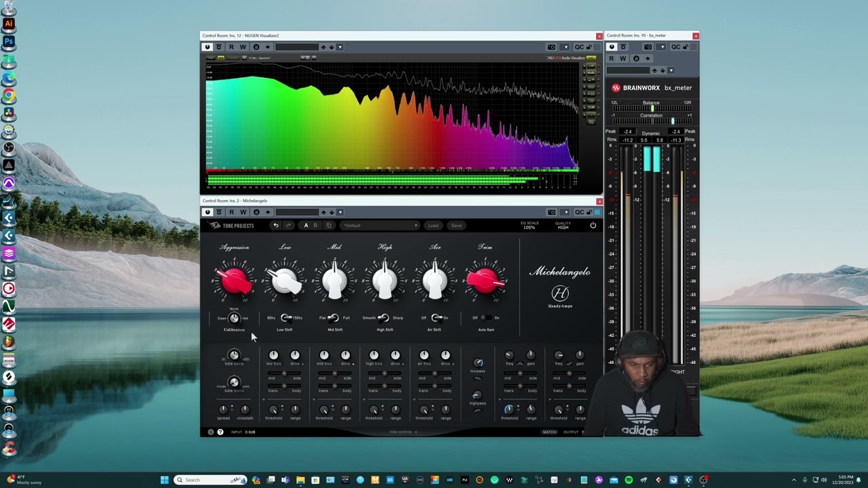The image size is (868, 488).
Task: Click the highpass filter shape icon
Action: point(477,411)
